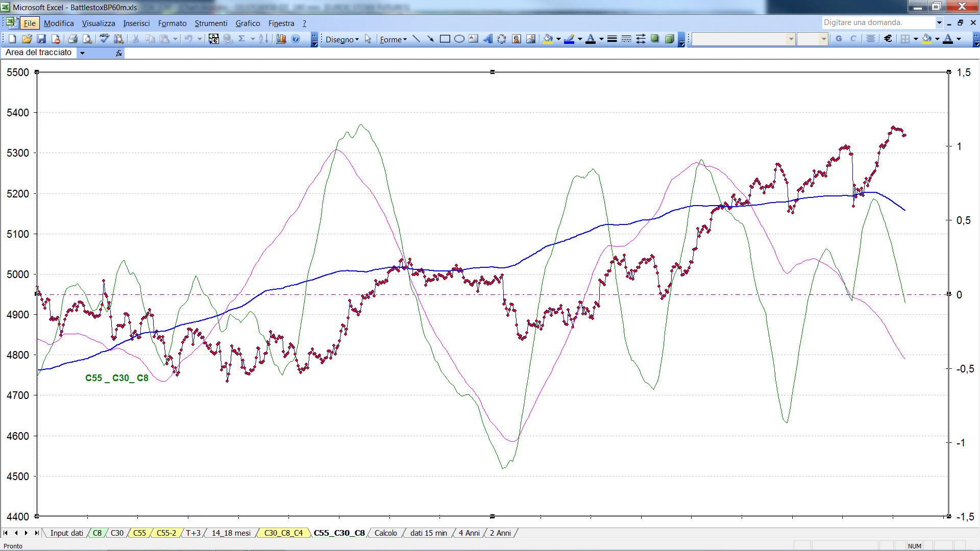Click the Shadow Style icon
This screenshot has width=980, height=551.
[655, 39]
